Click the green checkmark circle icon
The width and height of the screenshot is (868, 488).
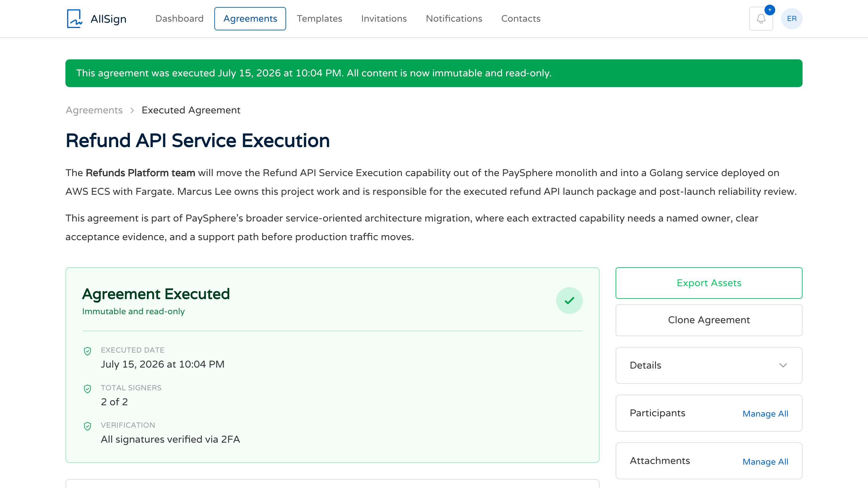coord(569,301)
